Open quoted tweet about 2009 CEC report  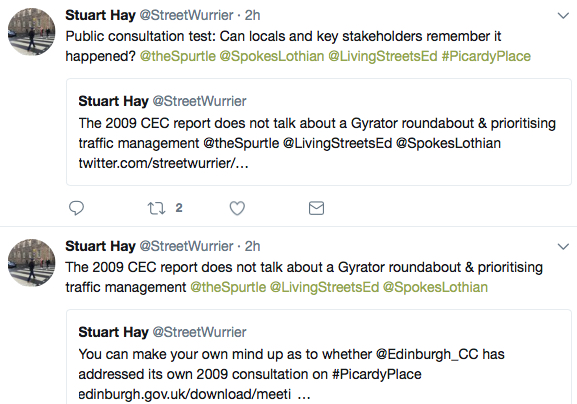(x=319, y=132)
